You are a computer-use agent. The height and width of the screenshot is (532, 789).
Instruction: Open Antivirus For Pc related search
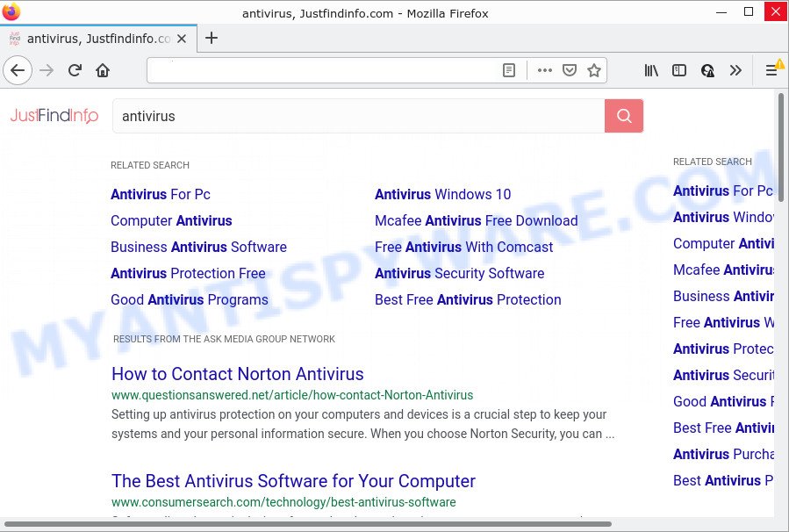point(161,194)
